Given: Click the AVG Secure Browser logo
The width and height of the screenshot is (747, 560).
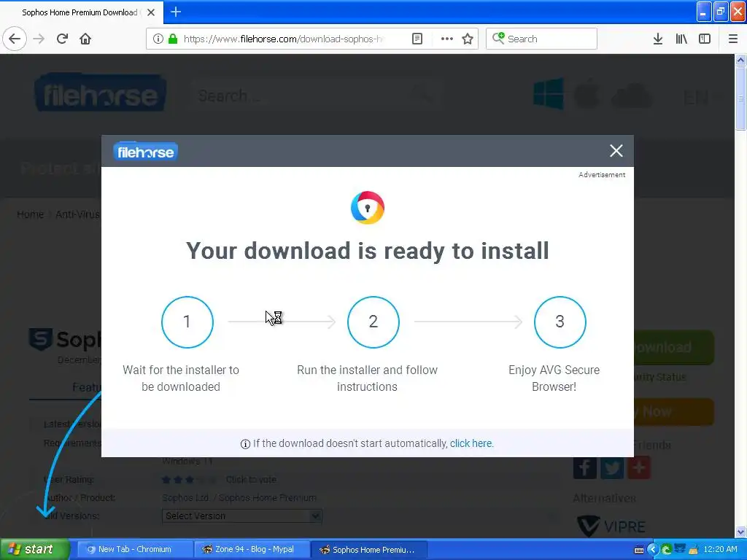Looking at the screenshot, I should 368,208.
